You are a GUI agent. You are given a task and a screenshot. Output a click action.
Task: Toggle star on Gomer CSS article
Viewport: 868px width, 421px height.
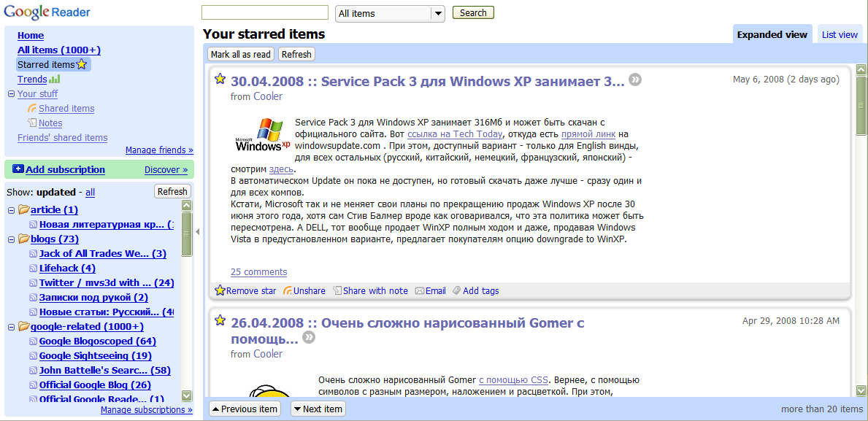tap(220, 320)
